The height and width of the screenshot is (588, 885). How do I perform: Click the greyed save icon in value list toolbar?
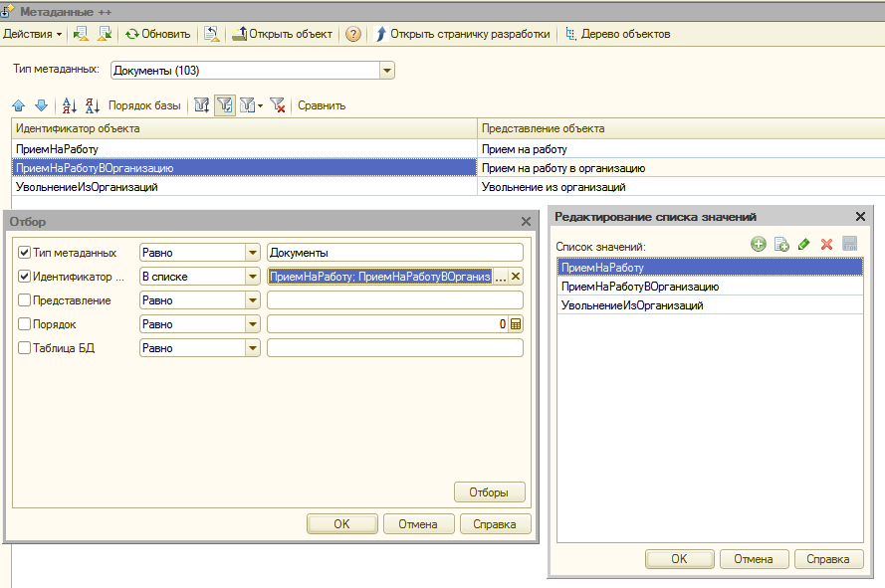(850, 244)
